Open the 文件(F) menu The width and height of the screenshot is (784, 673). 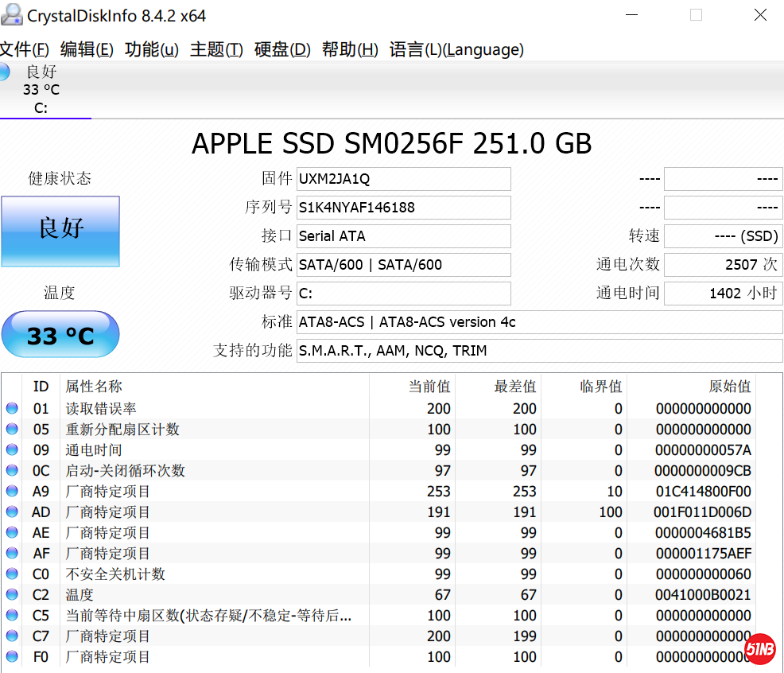click(24, 49)
